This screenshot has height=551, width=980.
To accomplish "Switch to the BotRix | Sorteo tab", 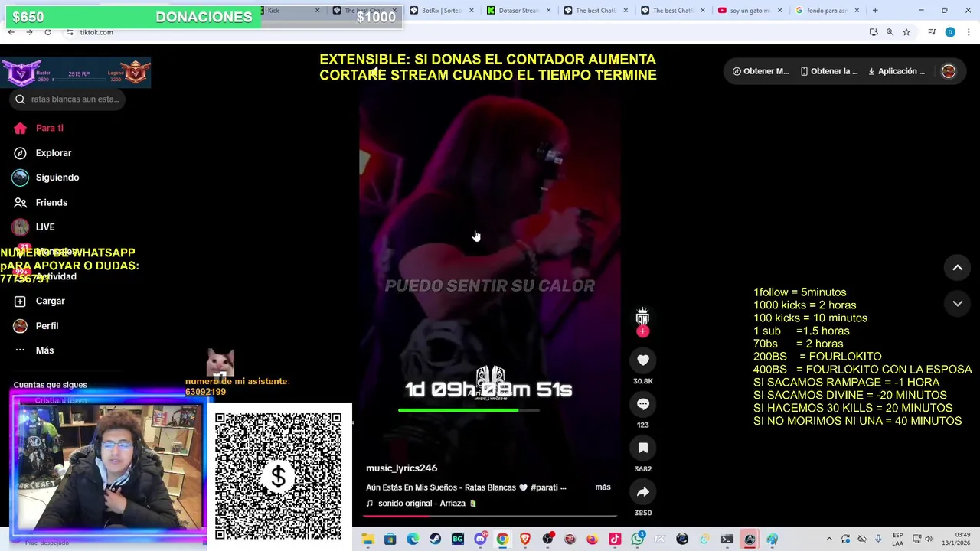I will tap(441, 11).
